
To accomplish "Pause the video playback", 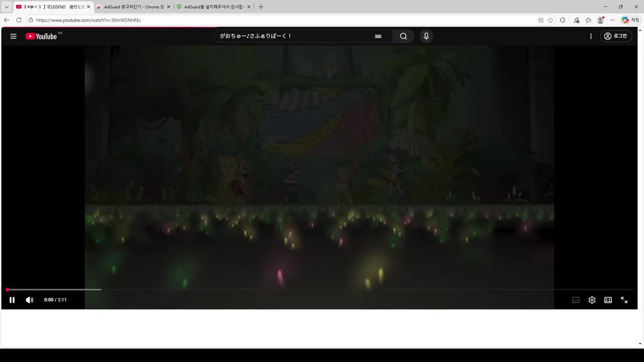I will point(12,300).
